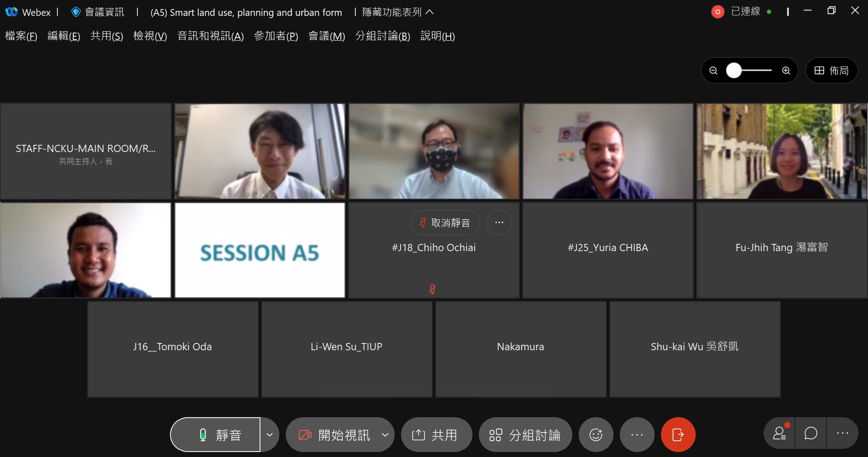Open more panel options at bottom right
The width and height of the screenshot is (868, 457).
tap(843, 433)
